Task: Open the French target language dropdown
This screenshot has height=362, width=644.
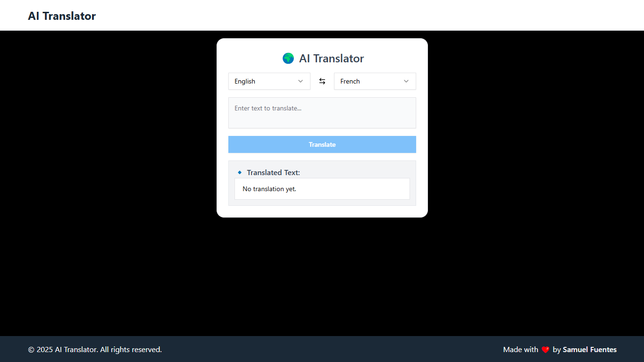Action: pyautogui.click(x=375, y=81)
